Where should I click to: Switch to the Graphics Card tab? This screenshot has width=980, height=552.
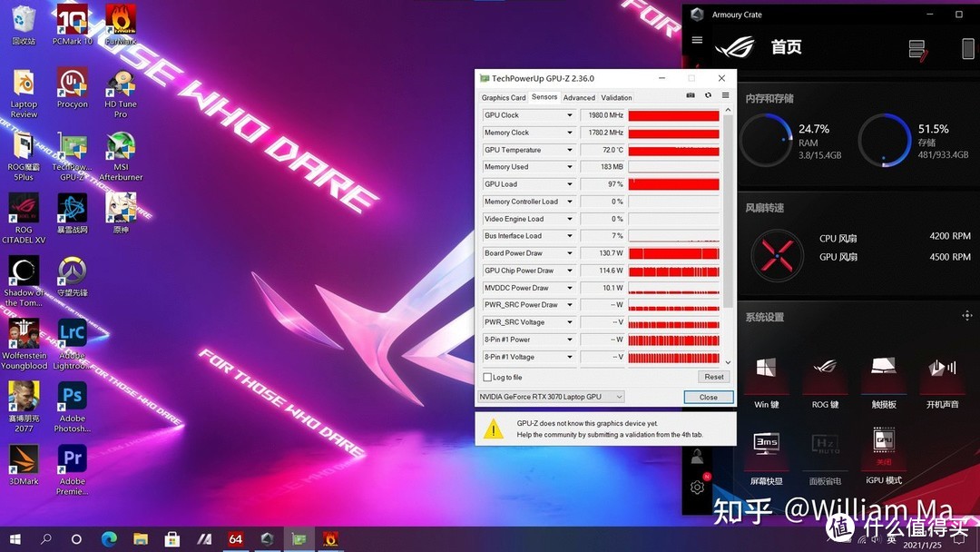coord(503,97)
